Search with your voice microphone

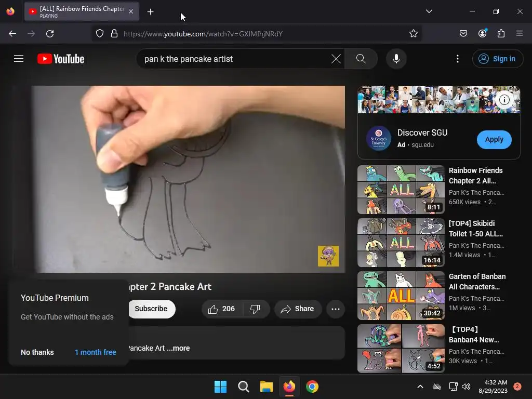tap(396, 59)
